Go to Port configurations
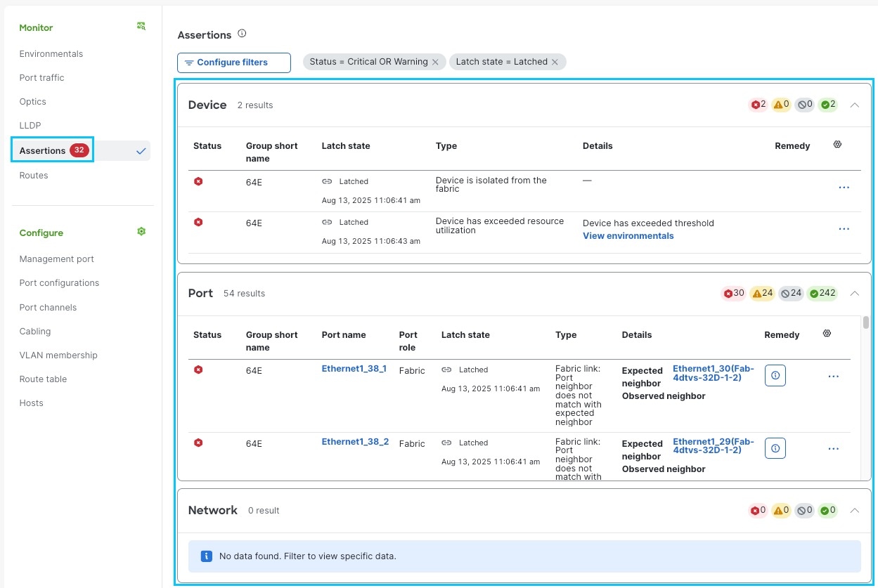This screenshot has height=588, width=878. (59, 283)
